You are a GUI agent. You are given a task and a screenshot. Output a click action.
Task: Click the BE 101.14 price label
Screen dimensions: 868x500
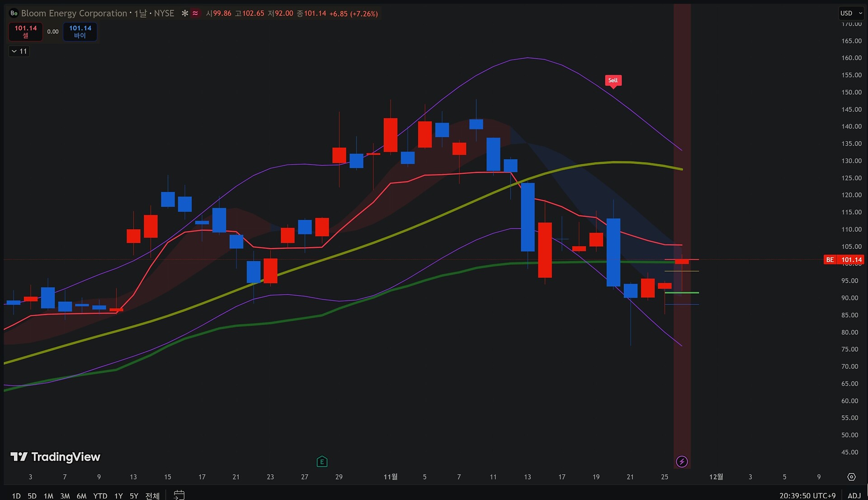coord(844,260)
